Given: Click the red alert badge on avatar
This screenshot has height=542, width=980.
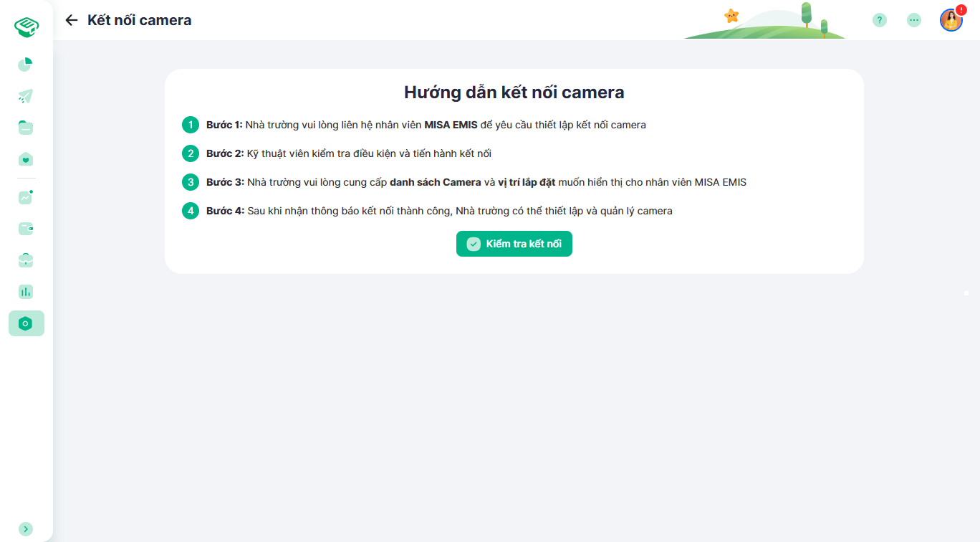Looking at the screenshot, I should pos(961,10).
